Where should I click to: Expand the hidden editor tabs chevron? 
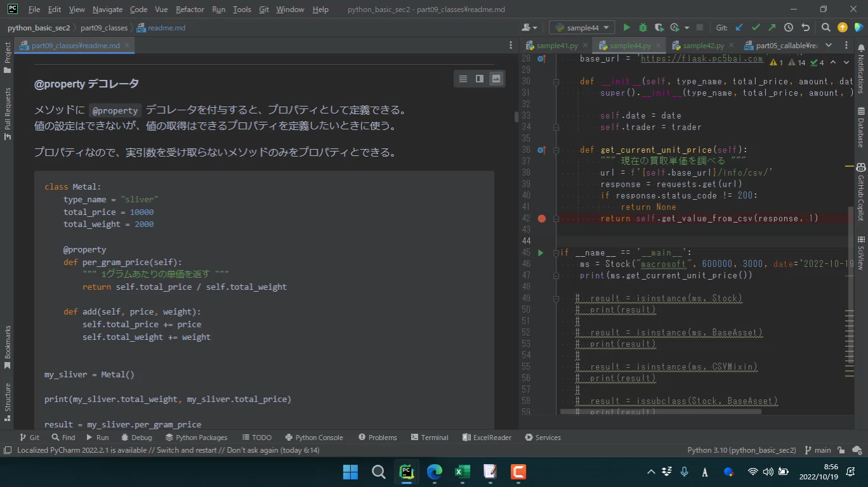(x=828, y=45)
